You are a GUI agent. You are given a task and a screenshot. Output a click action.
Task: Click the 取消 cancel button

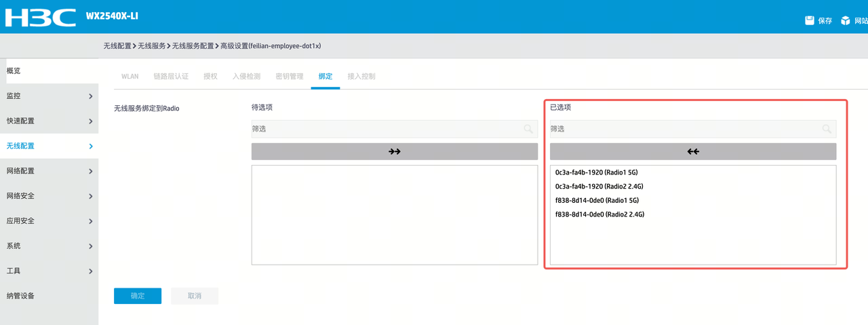click(x=195, y=296)
